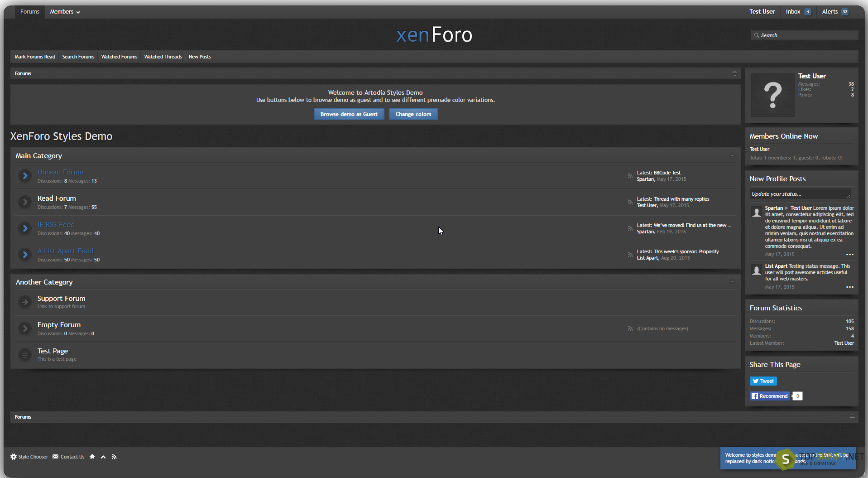This screenshot has width=868, height=478.
Task: Click the xenForo logo
Action: tap(434, 35)
